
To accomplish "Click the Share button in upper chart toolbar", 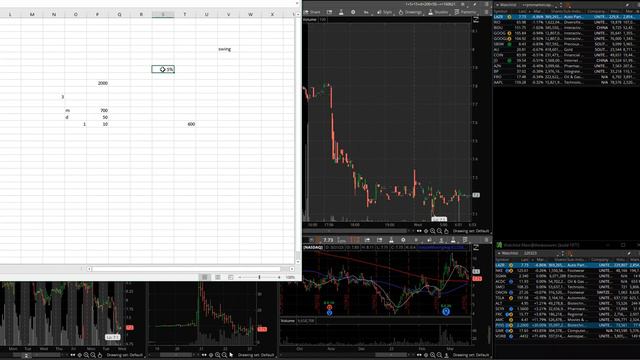I will coord(312,12).
